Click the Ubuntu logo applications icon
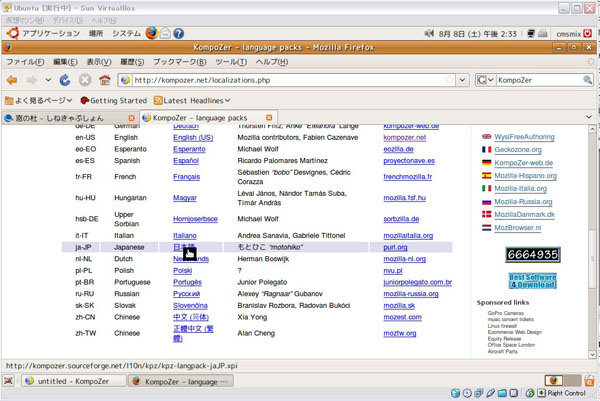600x401 pixels. pos(13,33)
